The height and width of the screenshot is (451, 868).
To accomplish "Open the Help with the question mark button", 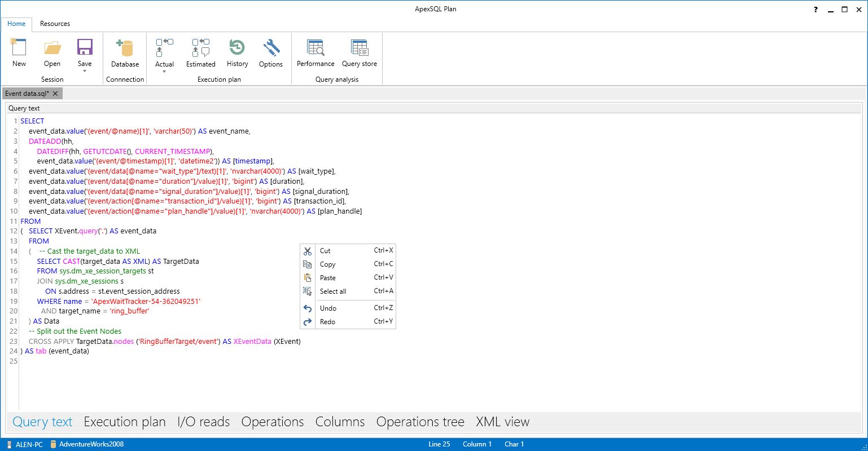I will click(x=816, y=9).
